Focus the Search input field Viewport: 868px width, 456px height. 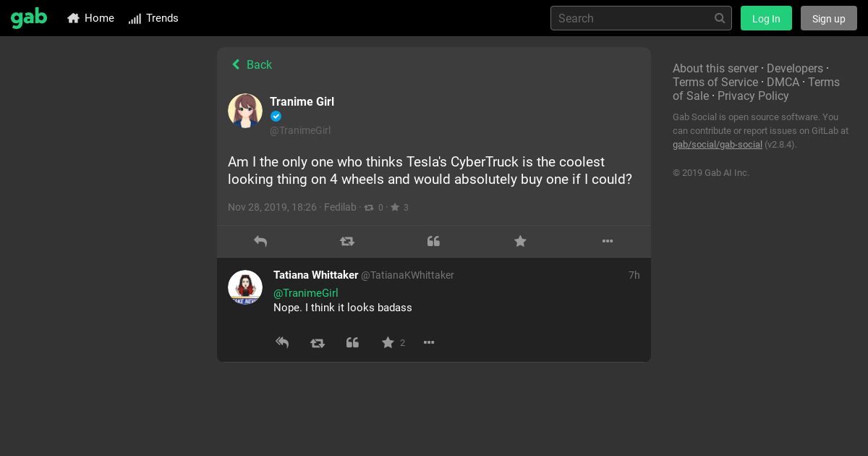coord(631,18)
